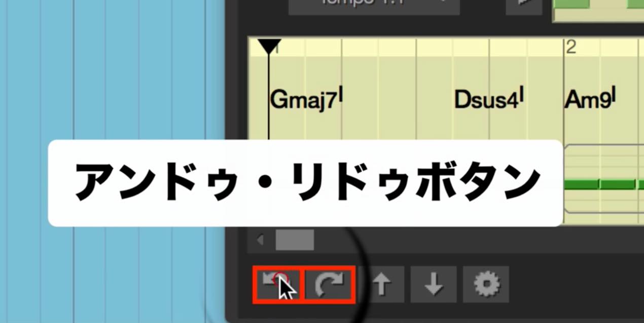Click the scrollbar left arrow
Image resolution: width=644 pixels, height=323 pixels.
tap(261, 240)
